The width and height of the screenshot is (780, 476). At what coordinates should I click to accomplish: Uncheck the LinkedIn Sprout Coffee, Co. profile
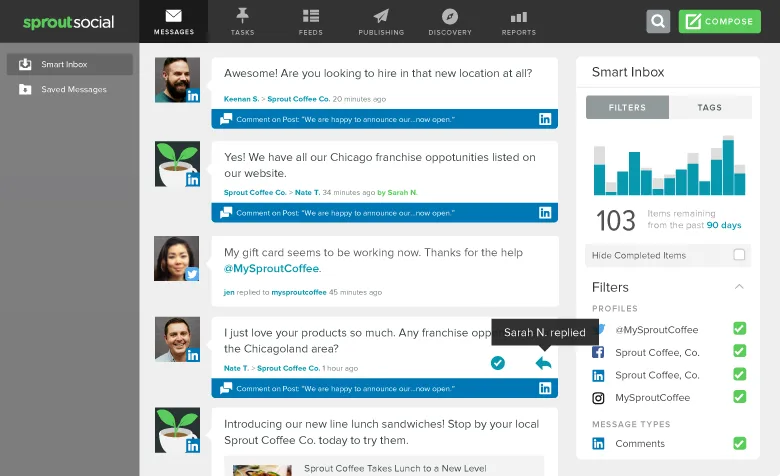tap(740, 374)
